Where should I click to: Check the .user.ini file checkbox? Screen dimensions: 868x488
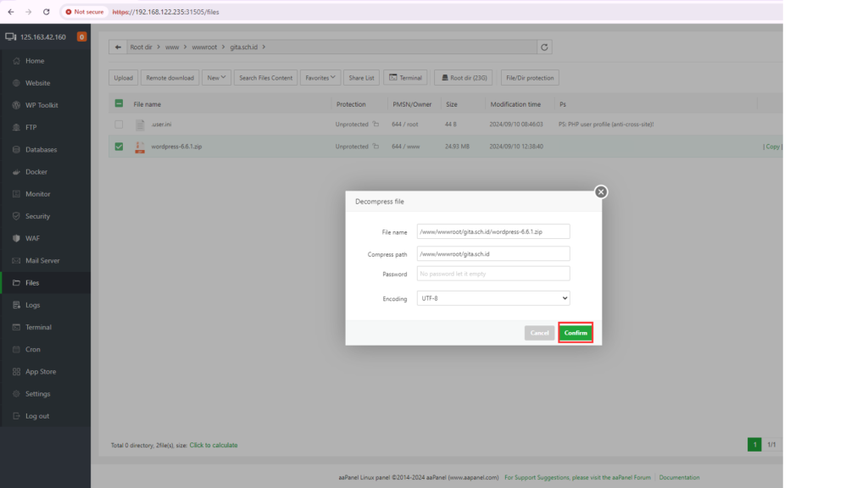click(x=119, y=125)
